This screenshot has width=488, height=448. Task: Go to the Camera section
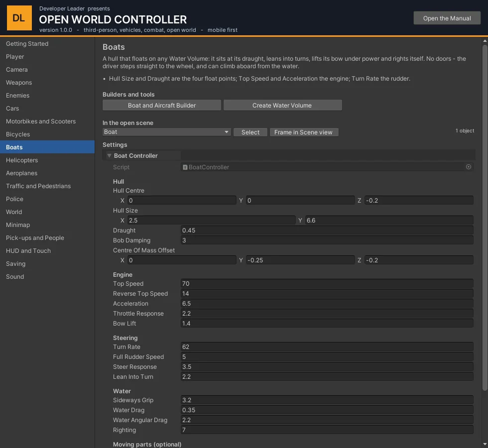(x=47, y=70)
